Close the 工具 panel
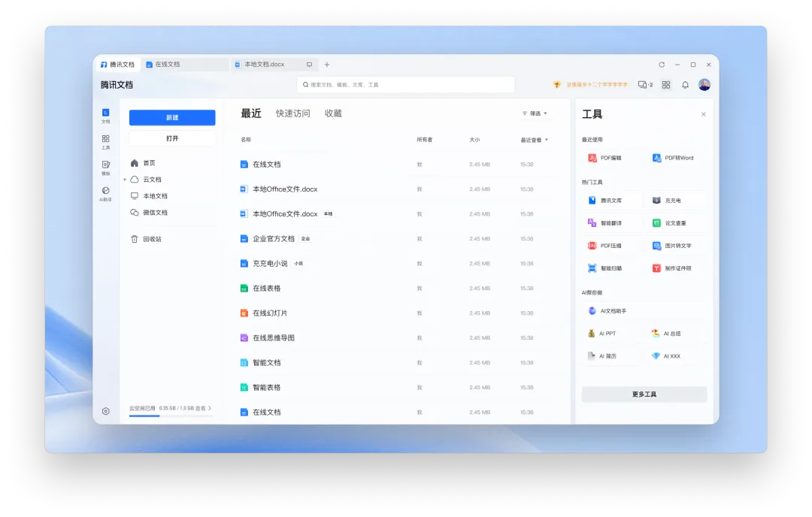This screenshot has width=812, height=517. (703, 114)
